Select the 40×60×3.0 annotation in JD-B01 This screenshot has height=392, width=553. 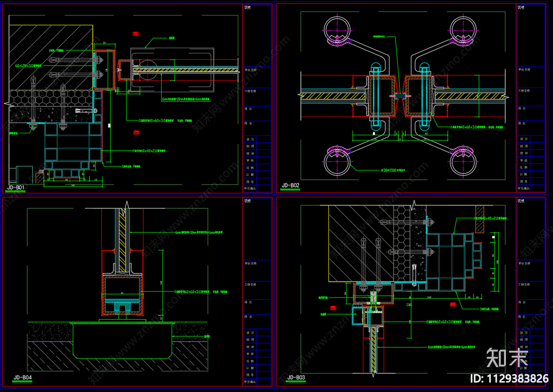165,121
